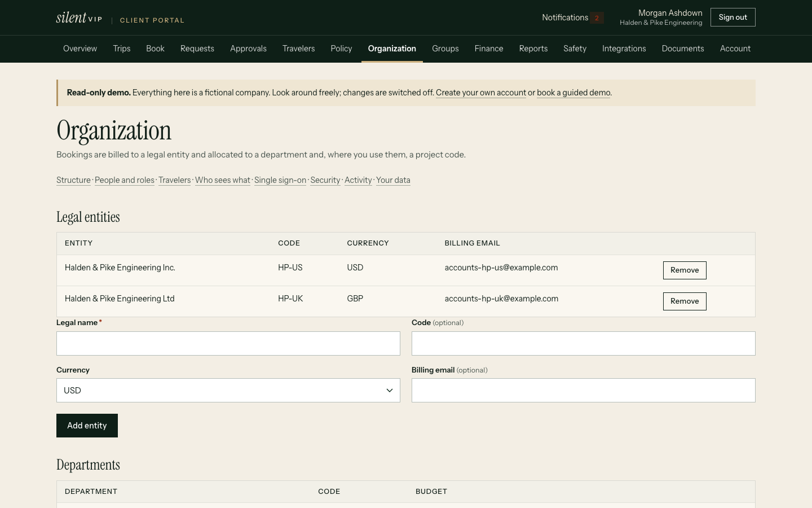The width and height of the screenshot is (812, 508).
Task: Go to the Overview tab
Action: 80,49
